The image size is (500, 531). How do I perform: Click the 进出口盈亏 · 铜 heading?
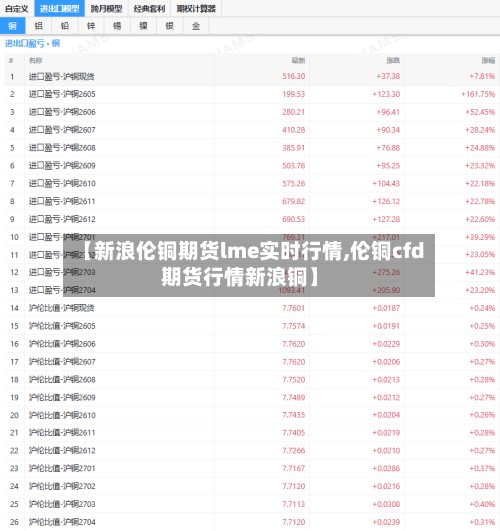pos(33,43)
